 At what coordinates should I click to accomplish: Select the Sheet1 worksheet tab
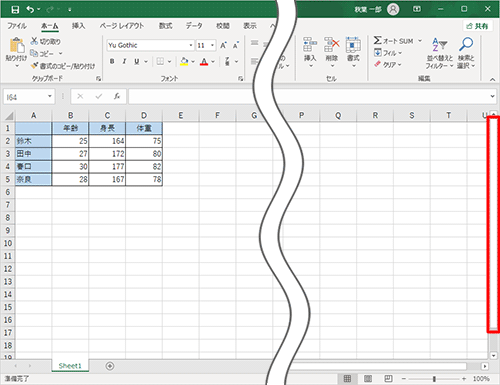tap(70, 366)
